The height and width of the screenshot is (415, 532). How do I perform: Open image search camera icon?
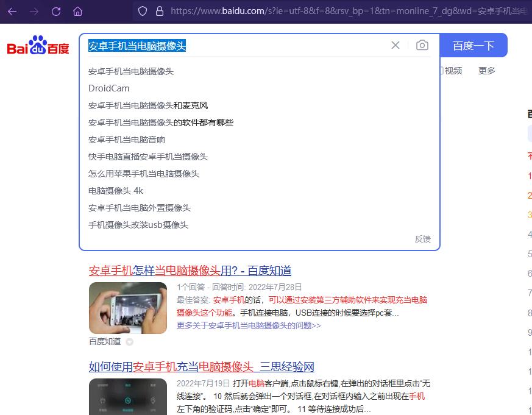point(422,45)
